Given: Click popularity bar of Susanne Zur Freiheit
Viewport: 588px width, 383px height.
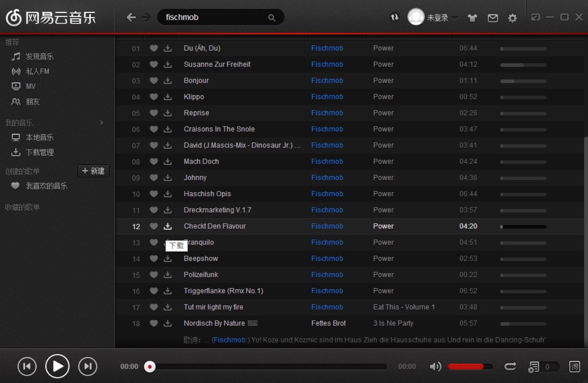Looking at the screenshot, I should 523,65.
